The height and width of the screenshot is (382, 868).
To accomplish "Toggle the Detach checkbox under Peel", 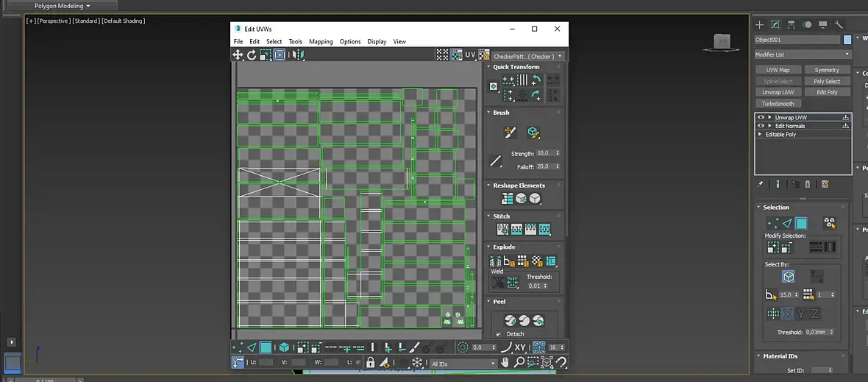I will (499, 334).
